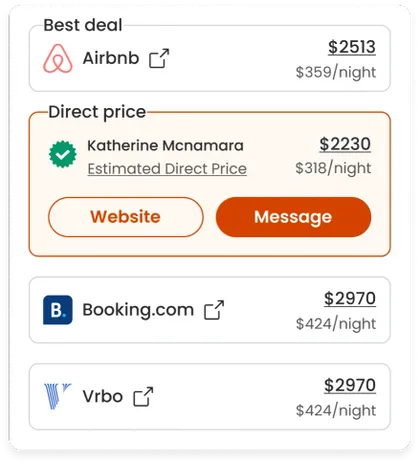Open Airbnb external link icon

pos(159,58)
